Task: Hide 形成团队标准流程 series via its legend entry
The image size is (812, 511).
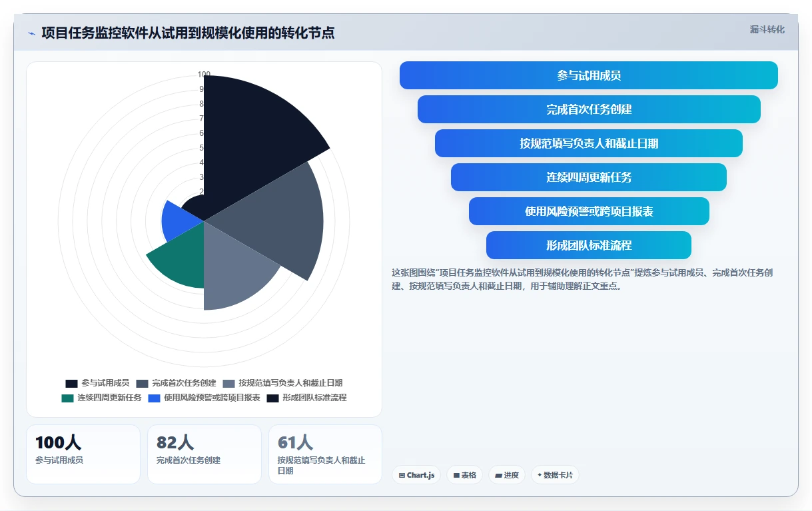Action: [306, 398]
